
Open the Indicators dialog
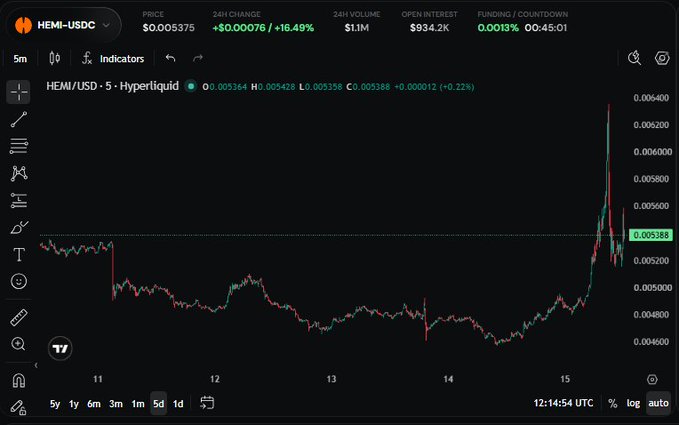tap(113, 58)
